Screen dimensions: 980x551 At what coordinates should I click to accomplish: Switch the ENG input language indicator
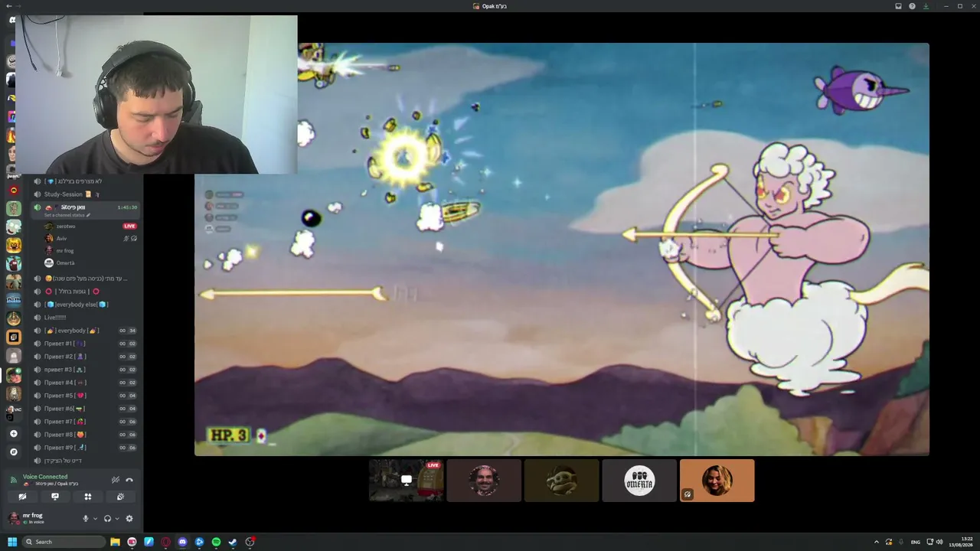[x=915, y=542]
